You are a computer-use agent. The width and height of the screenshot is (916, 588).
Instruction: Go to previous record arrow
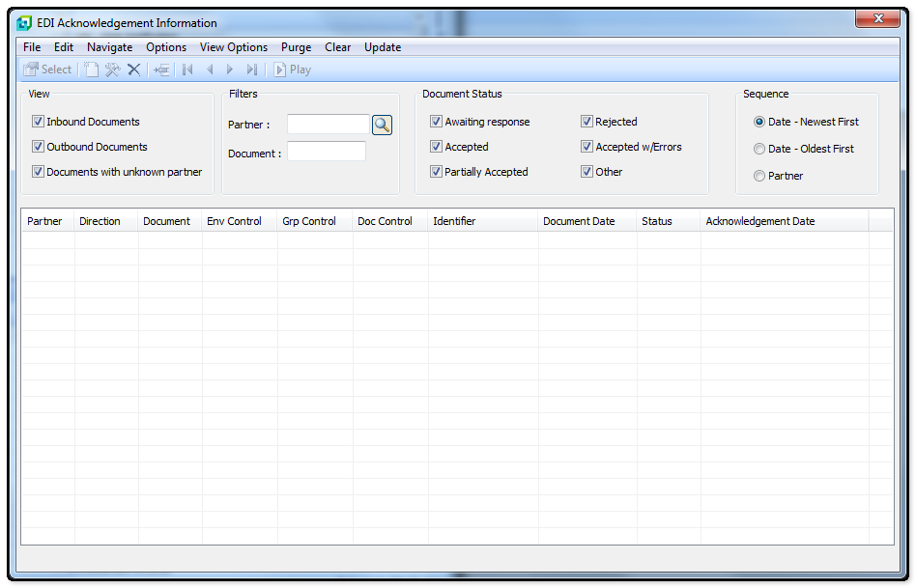point(210,70)
